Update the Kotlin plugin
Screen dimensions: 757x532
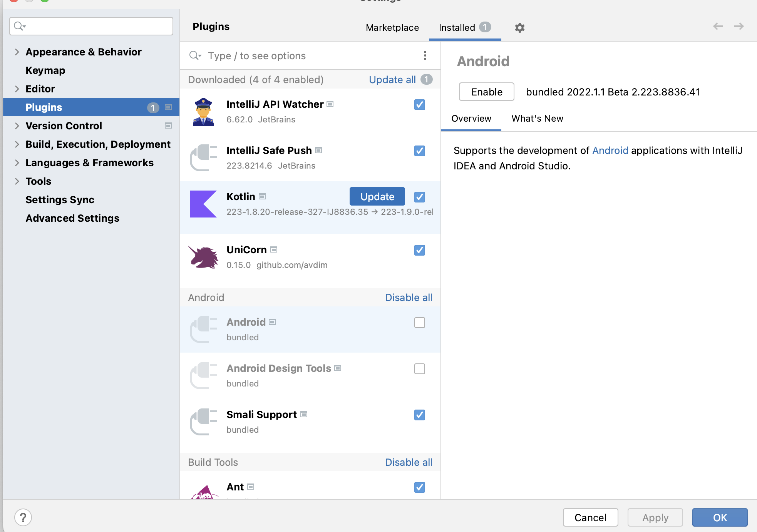tap(377, 196)
